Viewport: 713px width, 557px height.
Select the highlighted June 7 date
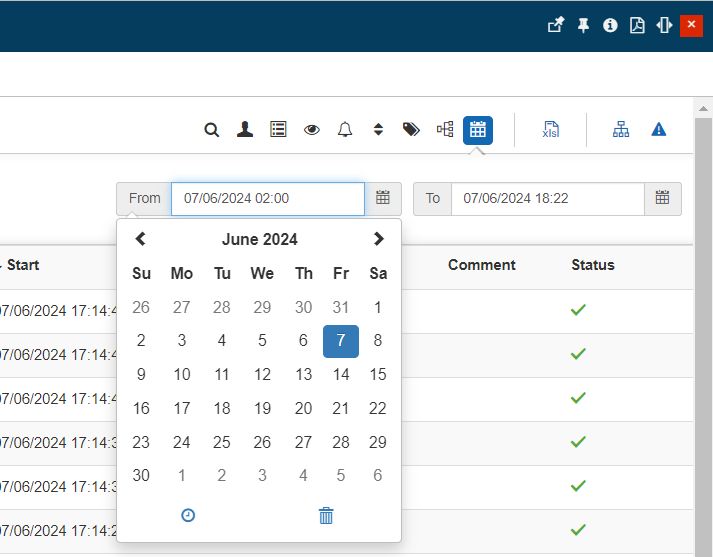pyautogui.click(x=341, y=341)
